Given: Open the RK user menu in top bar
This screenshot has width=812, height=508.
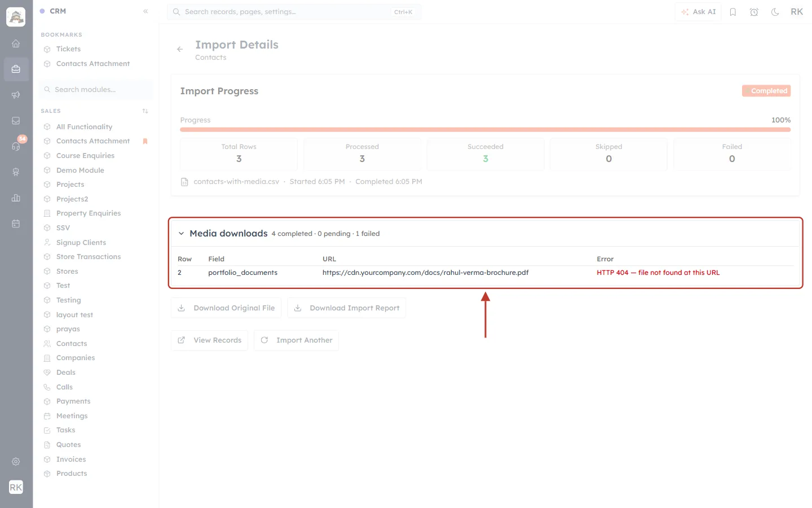Looking at the screenshot, I should click(x=797, y=12).
